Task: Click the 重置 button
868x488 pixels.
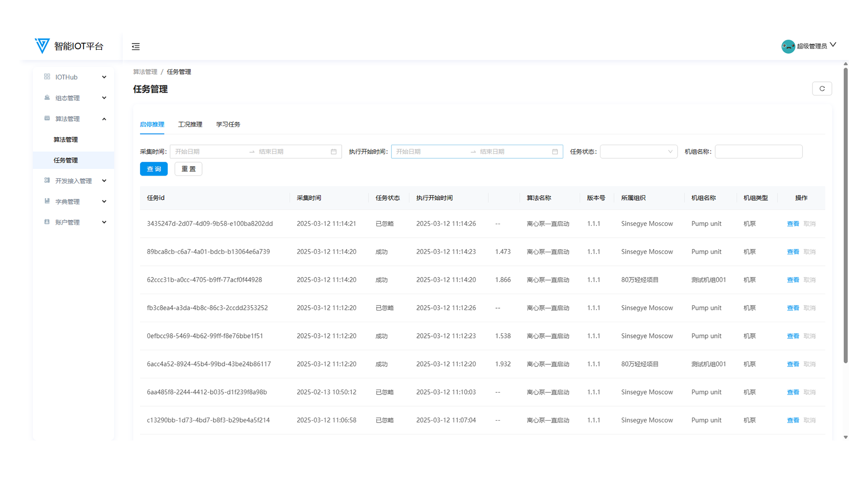Action: [188, 169]
